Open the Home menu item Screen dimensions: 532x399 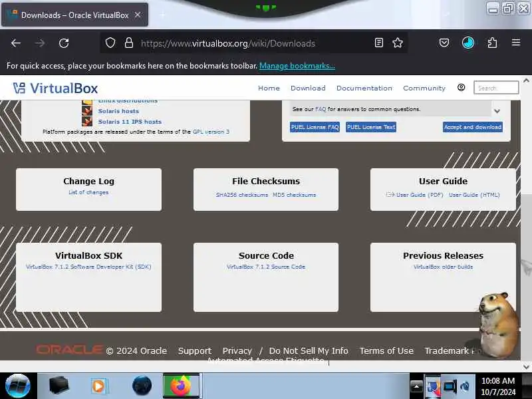coord(269,88)
